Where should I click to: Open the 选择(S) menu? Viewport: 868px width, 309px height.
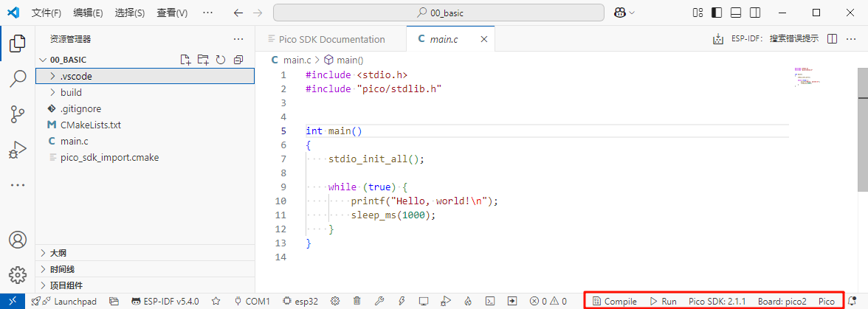[130, 13]
